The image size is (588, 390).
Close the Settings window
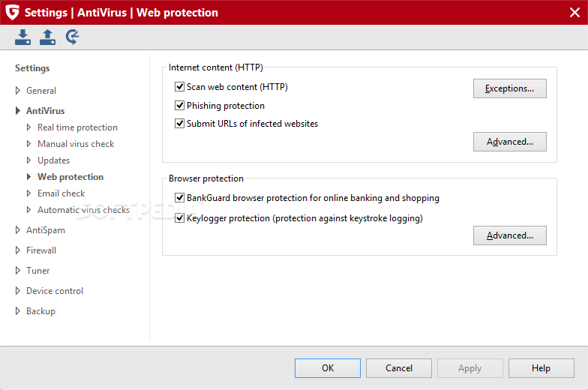[574, 12]
